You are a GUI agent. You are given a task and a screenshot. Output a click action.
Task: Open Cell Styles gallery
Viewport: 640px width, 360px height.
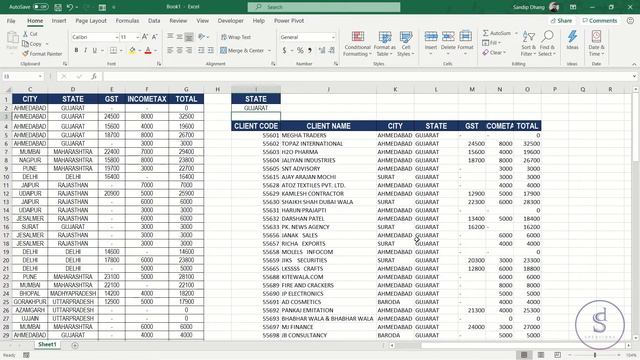(x=406, y=43)
